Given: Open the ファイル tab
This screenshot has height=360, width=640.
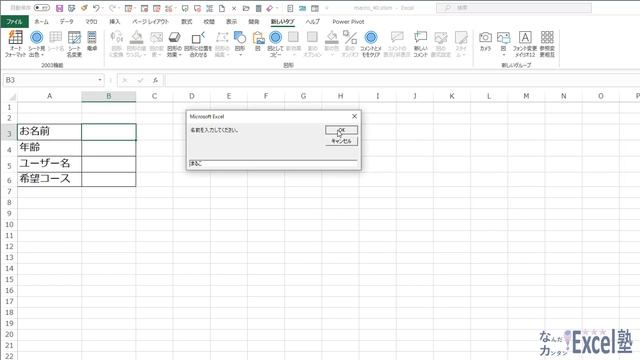Looking at the screenshot, I should point(14,22).
